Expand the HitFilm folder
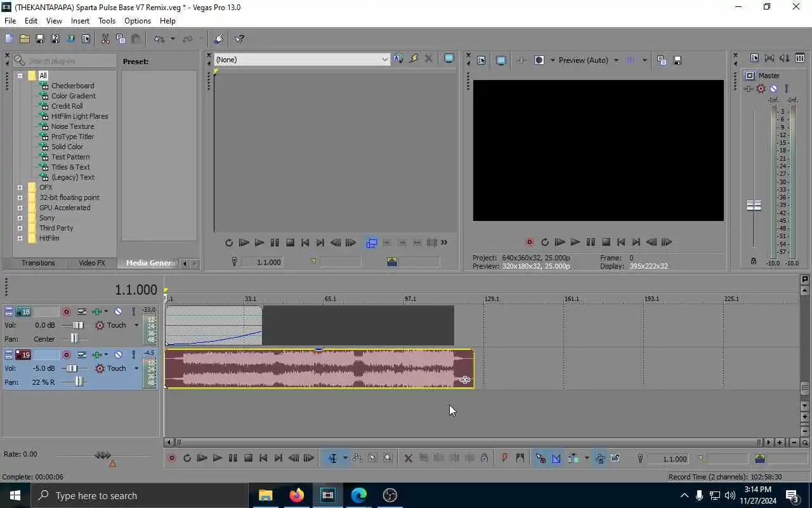812x508 pixels. point(20,238)
